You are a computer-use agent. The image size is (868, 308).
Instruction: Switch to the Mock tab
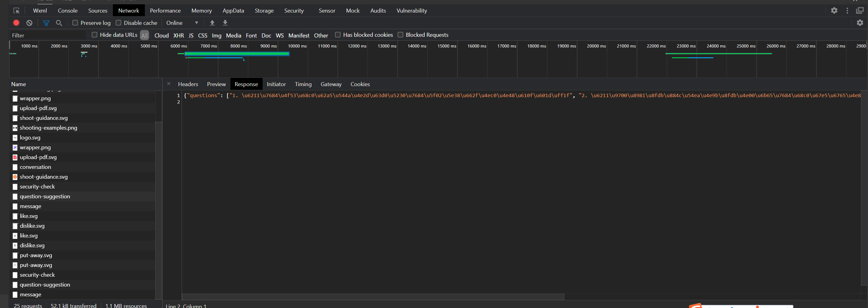pos(353,11)
